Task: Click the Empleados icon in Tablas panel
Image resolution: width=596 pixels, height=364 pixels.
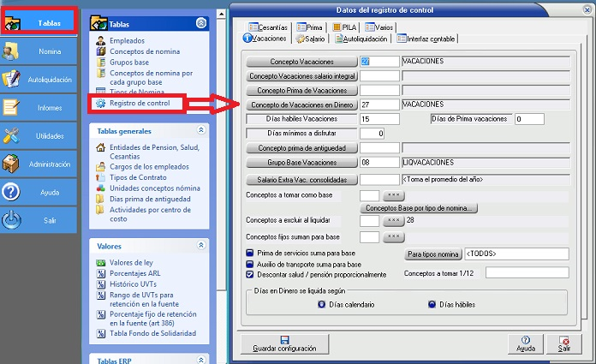Action: tap(101, 40)
